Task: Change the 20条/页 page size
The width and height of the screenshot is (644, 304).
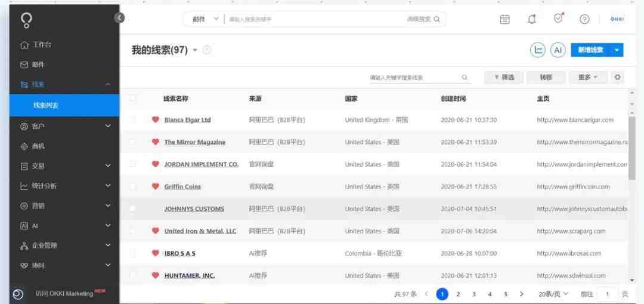Action: pyautogui.click(x=553, y=294)
